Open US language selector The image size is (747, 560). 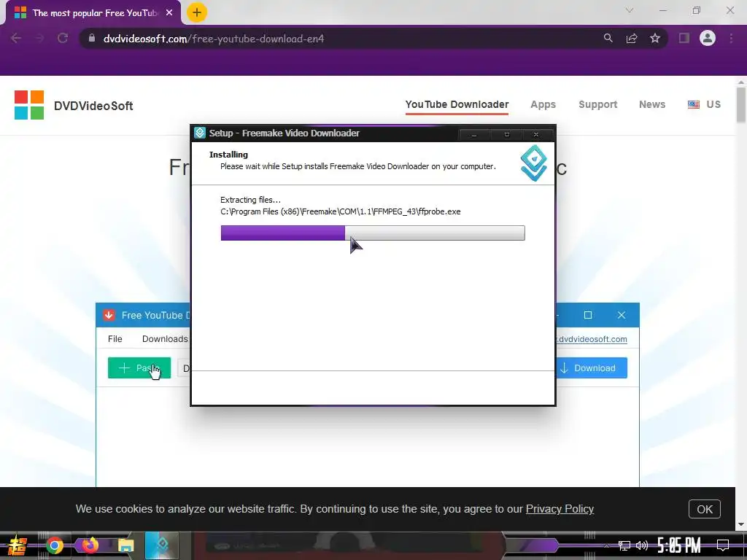pos(704,104)
